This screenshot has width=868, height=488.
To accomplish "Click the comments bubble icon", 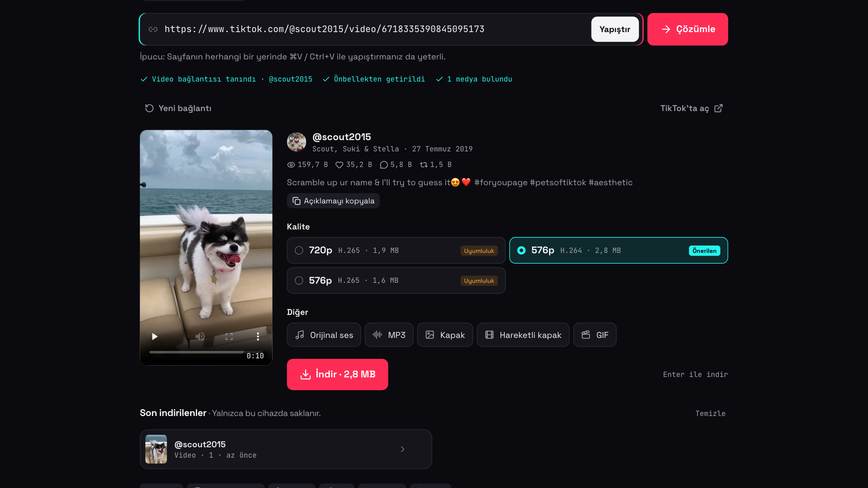I will tap(384, 165).
